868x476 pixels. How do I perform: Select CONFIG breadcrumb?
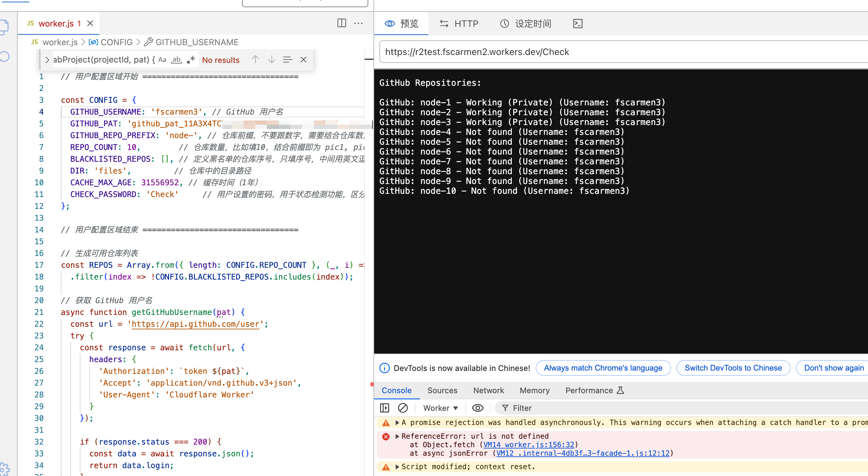point(116,42)
